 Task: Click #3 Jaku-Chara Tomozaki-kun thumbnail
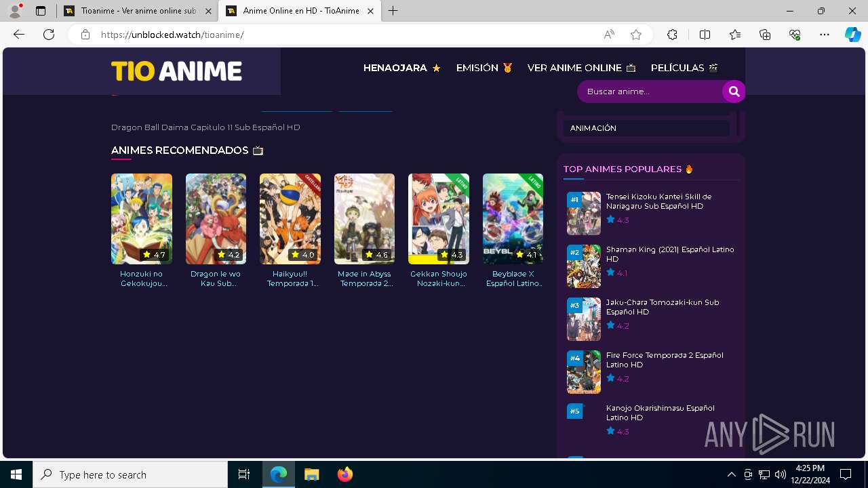pos(584,319)
